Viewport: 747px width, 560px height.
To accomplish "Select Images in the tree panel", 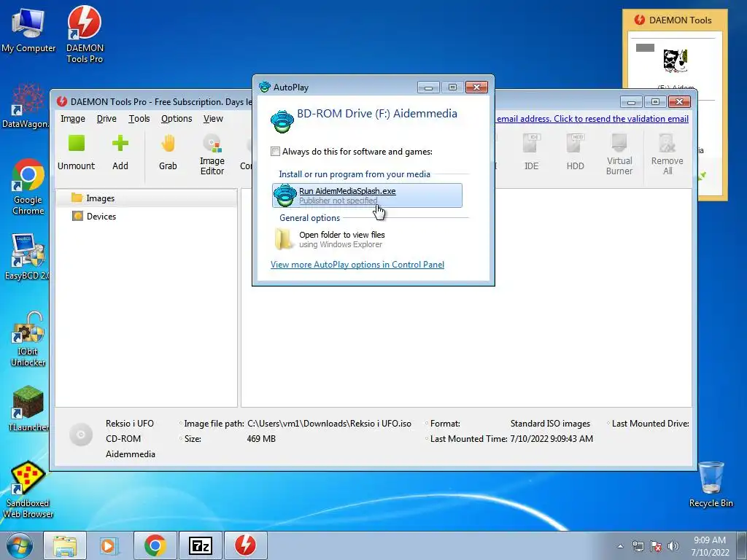I will pyautogui.click(x=100, y=198).
